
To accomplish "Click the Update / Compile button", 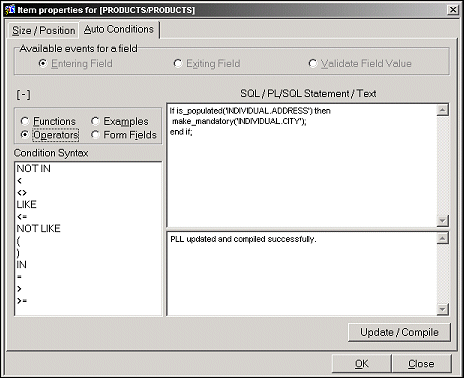I will pos(399,332).
